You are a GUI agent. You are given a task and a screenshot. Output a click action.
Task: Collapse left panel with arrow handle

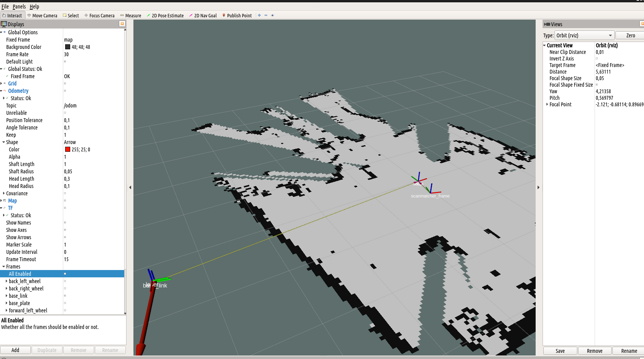click(x=130, y=188)
